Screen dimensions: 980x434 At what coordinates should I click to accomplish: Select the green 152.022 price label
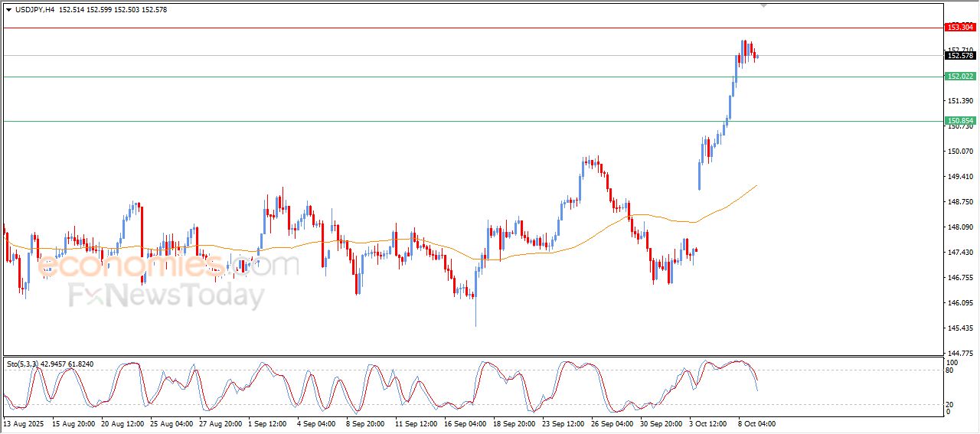pyautogui.click(x=960, y=77)
